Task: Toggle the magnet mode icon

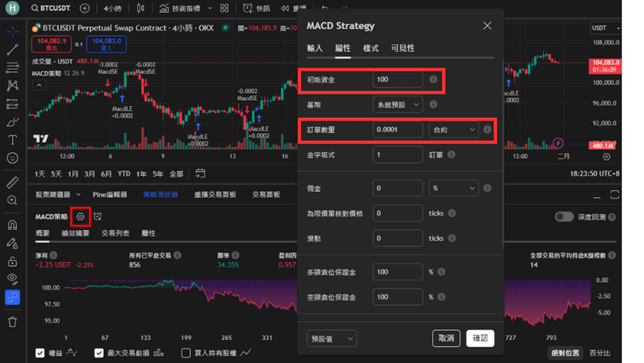Action: coord(12,225)
